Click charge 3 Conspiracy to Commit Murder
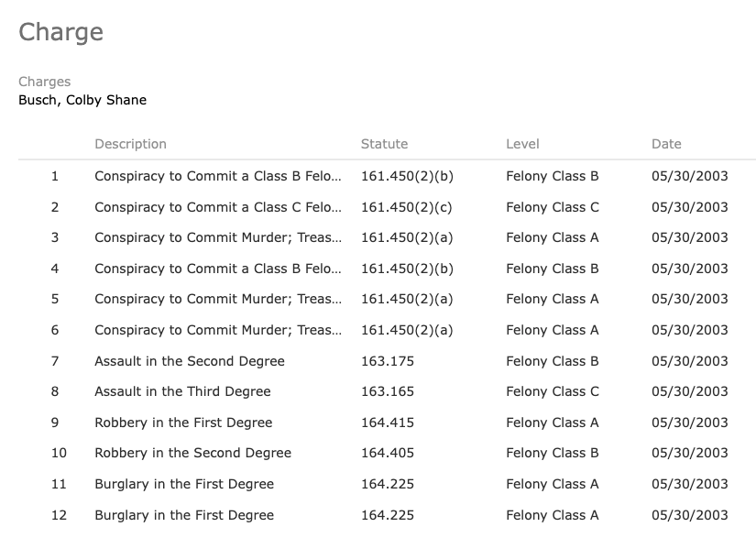Viewport: 756px width, 549px height. pyautogui.click(x=218, y=237)
